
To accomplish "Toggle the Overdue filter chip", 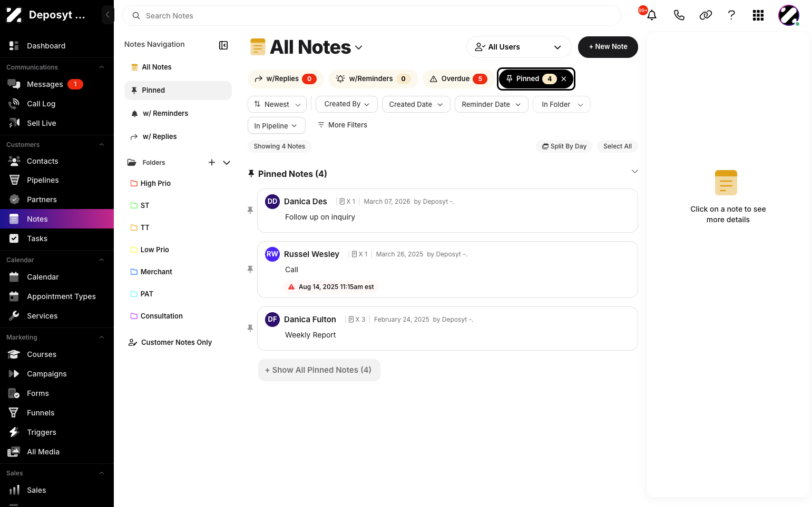I will [458, 79].
